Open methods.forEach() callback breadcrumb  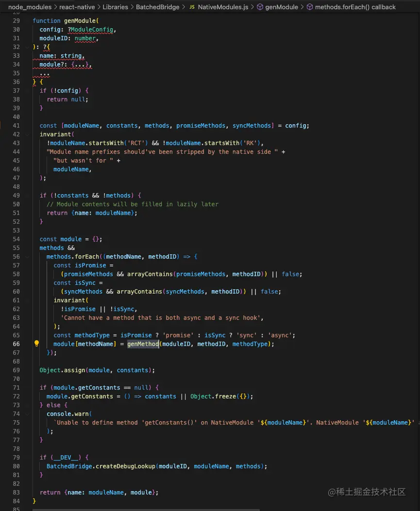pos(355,7)
